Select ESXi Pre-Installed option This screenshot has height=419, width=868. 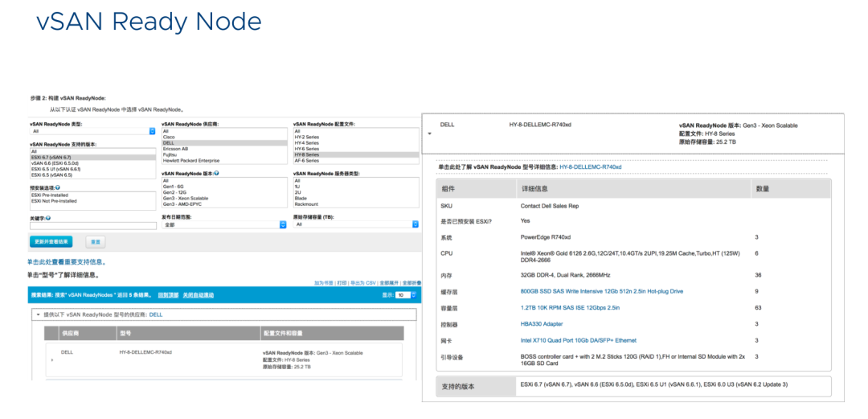pos(93,195)
